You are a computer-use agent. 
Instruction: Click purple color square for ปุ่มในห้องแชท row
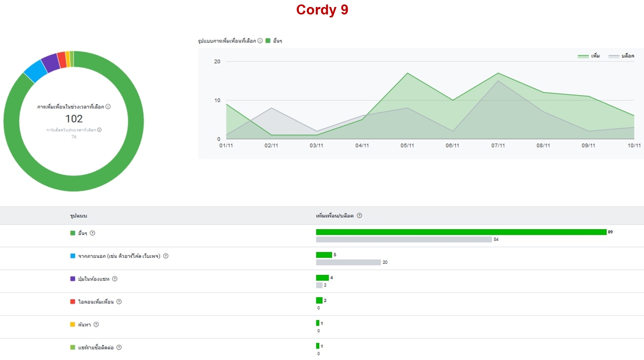(73, 279)
